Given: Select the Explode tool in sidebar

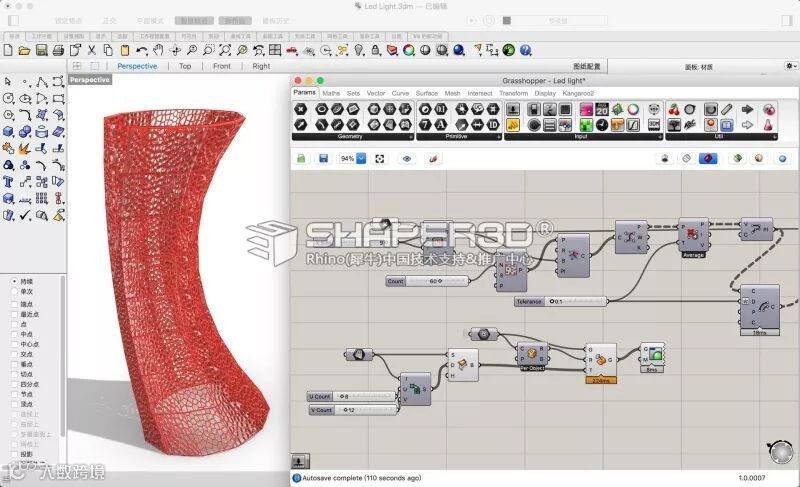Looking at the screenshot, I should click(25, 148).
